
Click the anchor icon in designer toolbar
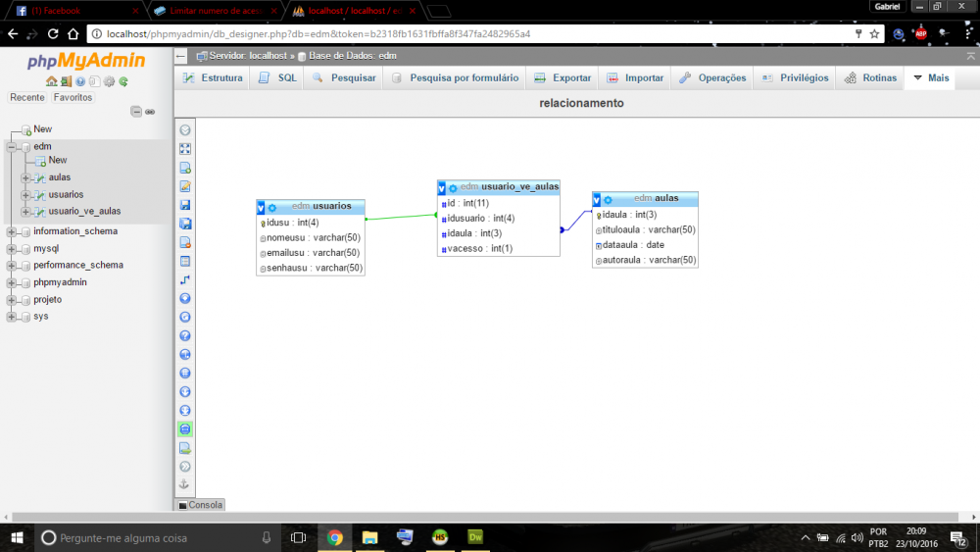[x=185, y=484]
